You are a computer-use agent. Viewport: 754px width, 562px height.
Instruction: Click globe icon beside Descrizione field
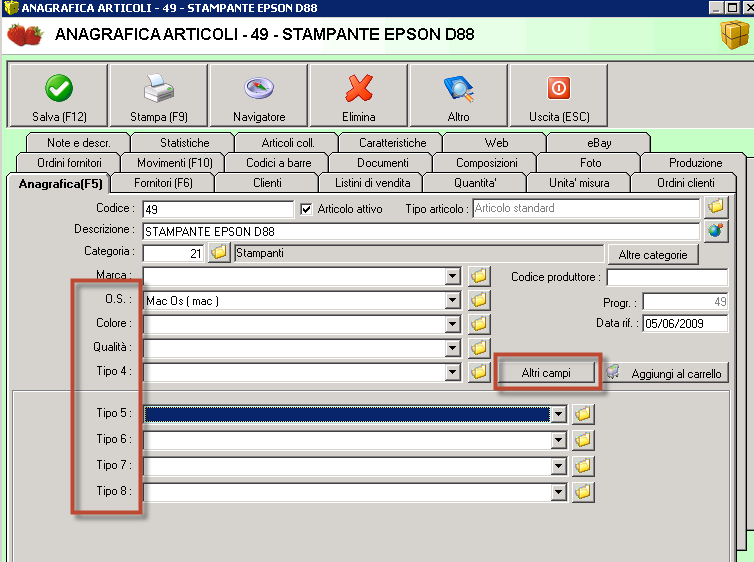click(716, 231)
